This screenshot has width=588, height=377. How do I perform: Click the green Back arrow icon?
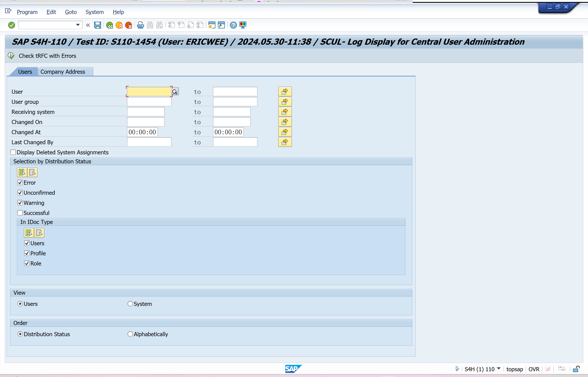tap(109, 25)
